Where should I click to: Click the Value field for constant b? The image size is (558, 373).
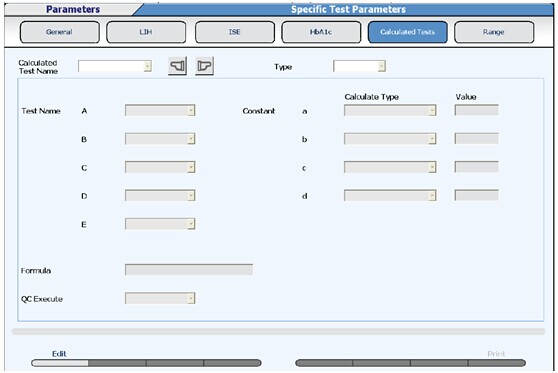477,138
